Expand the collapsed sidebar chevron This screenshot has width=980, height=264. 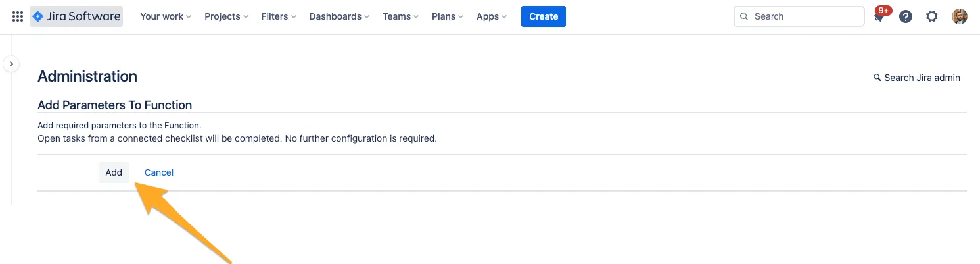point(11,64)
